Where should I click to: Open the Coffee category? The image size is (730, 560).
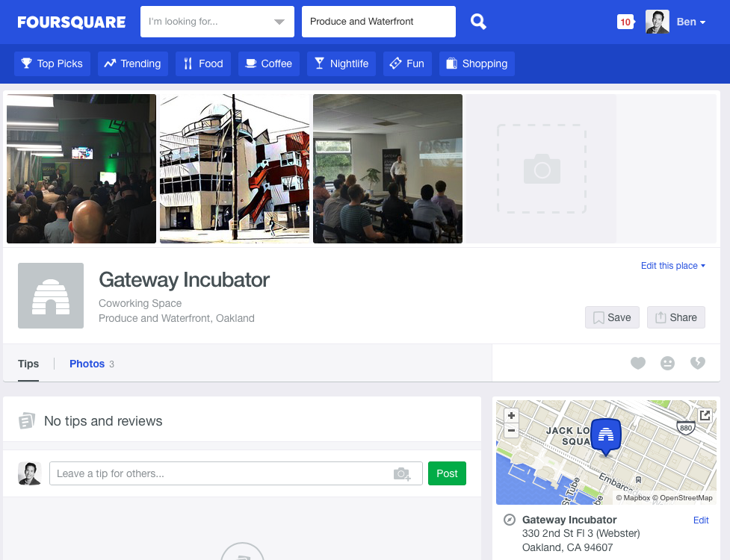269,63
